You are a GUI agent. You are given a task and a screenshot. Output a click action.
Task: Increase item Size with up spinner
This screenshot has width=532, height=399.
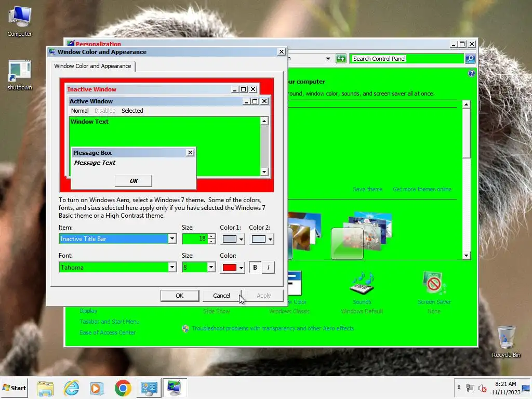tap(211, 236)
